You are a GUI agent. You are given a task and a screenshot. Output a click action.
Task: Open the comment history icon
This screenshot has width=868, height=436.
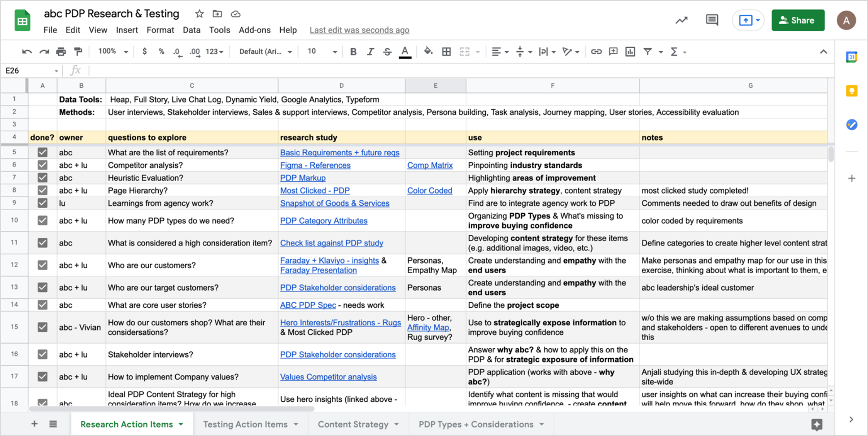(x=712, y=20)
